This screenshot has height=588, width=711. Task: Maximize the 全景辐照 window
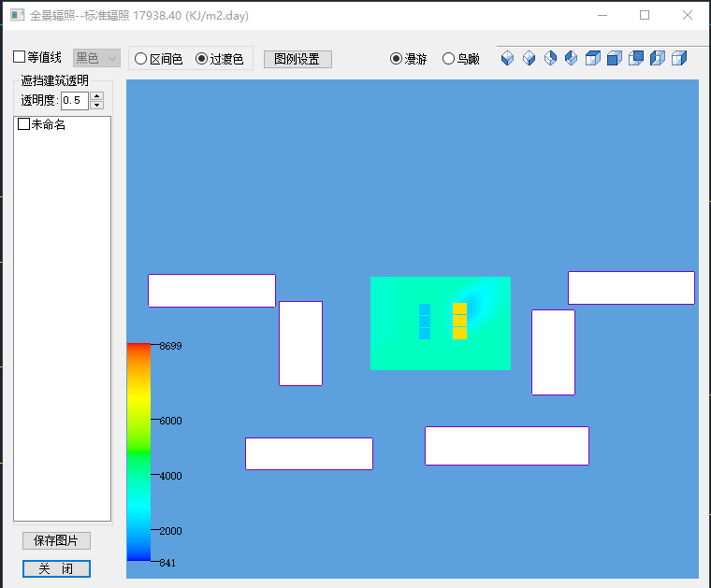point(645,15)
